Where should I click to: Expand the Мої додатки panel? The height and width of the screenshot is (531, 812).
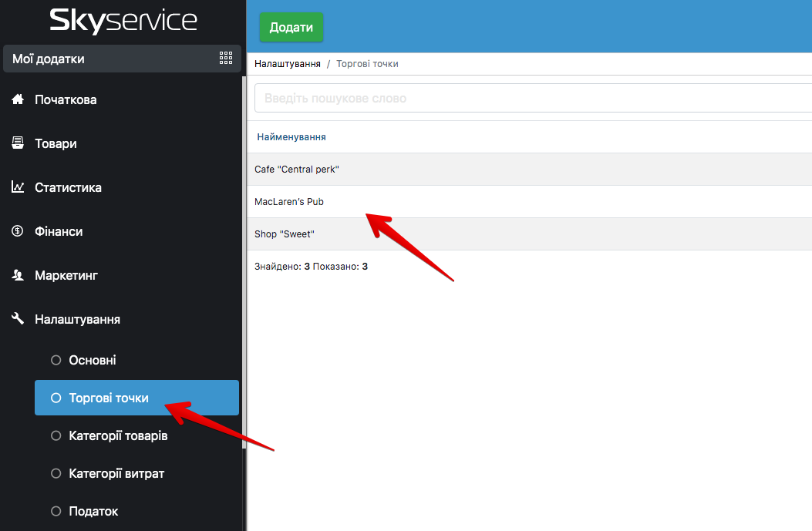tap(116, 59)
